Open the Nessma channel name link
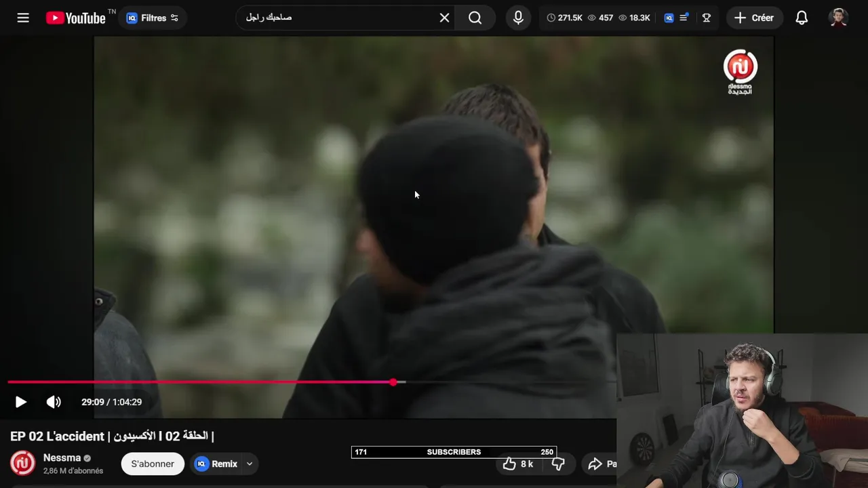 tap(62, 457)
